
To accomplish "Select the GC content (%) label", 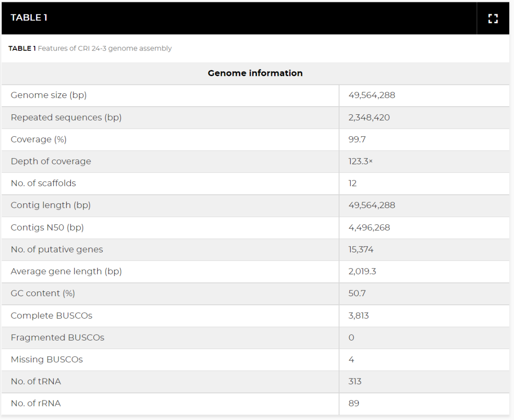I will point(43,293).
